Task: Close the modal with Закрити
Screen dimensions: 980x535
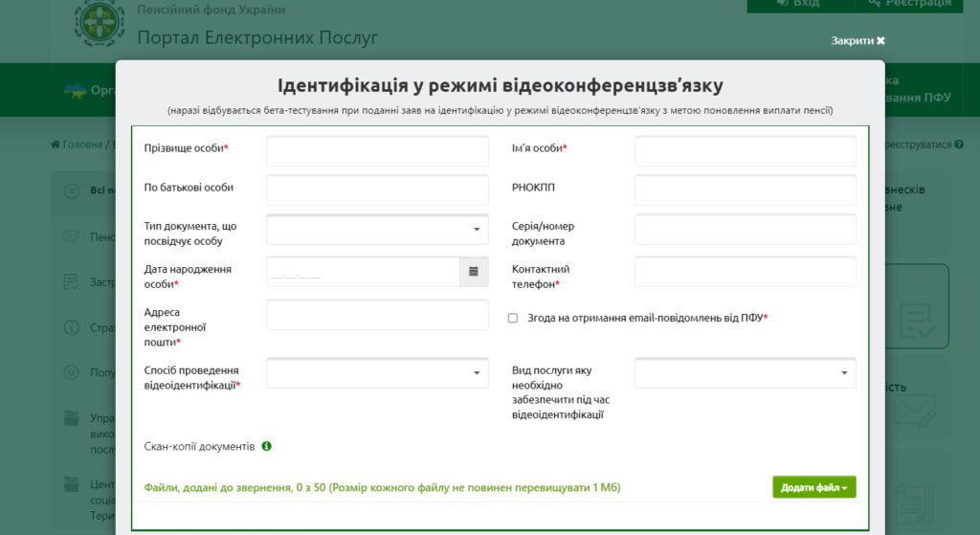Action: point(857,41)
